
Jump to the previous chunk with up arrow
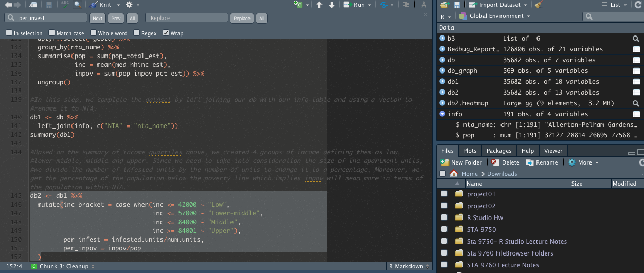tap(319, 5)
